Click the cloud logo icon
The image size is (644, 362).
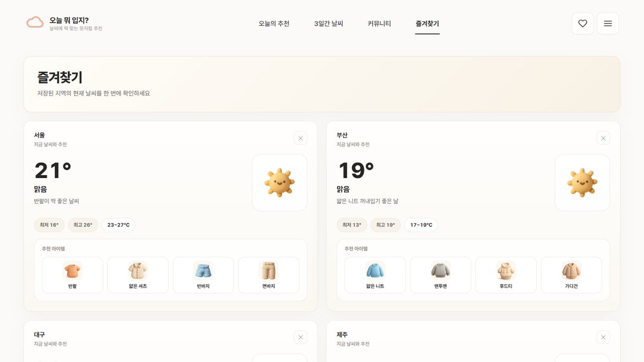coord(35,23)
